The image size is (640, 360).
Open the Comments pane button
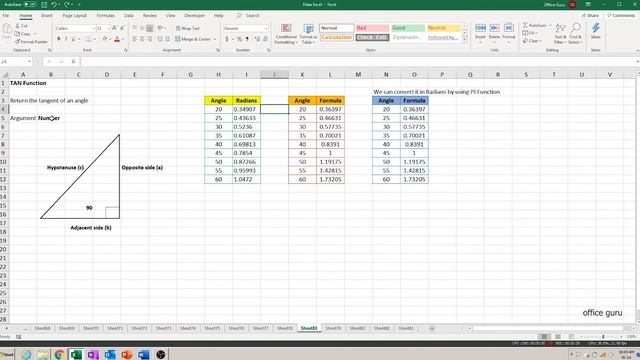pos(621,16)
